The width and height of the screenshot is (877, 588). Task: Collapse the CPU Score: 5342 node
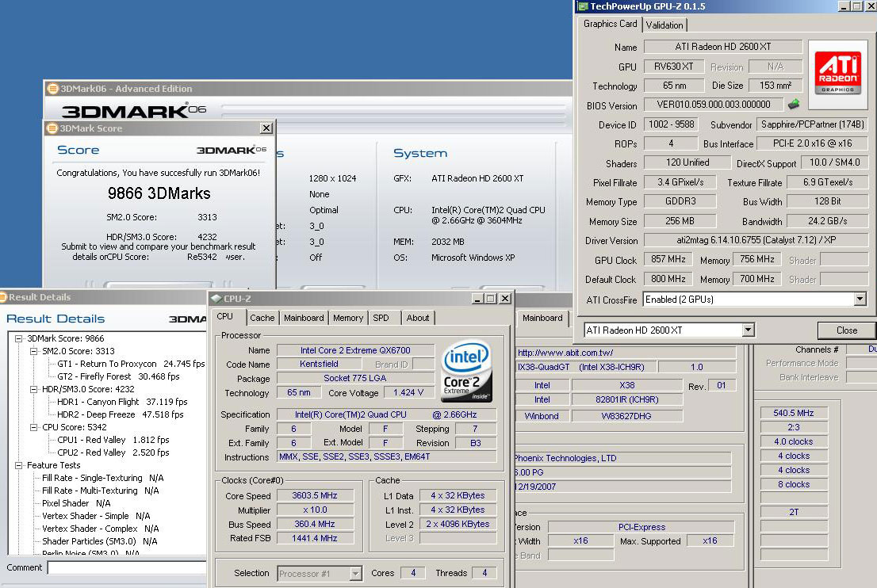click(x=33, y=427)
